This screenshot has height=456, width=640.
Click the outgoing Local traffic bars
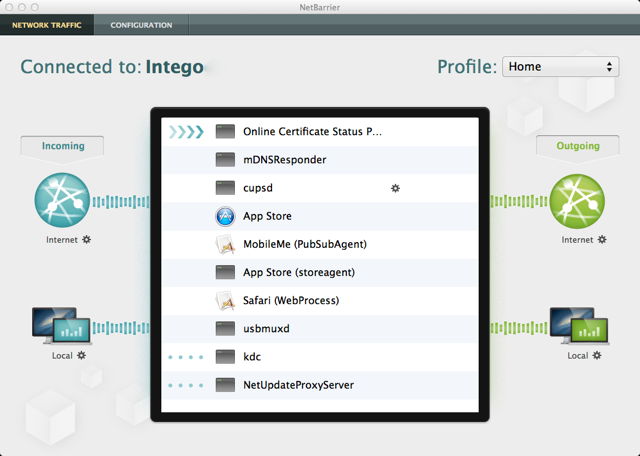pos(519,328)
